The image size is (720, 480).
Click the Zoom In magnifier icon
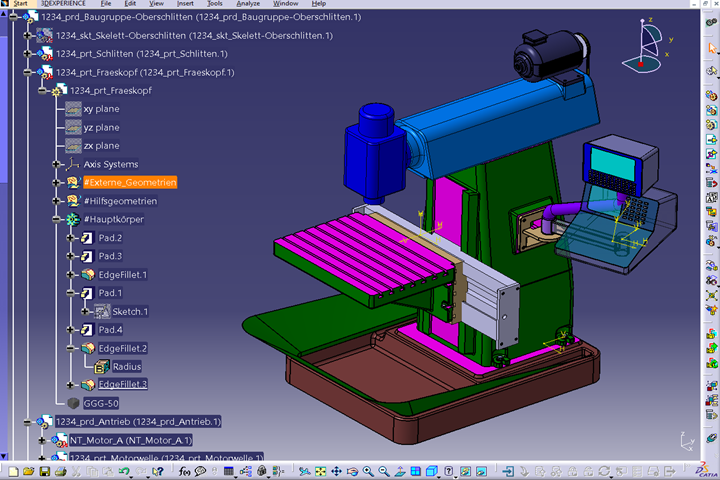368,471
